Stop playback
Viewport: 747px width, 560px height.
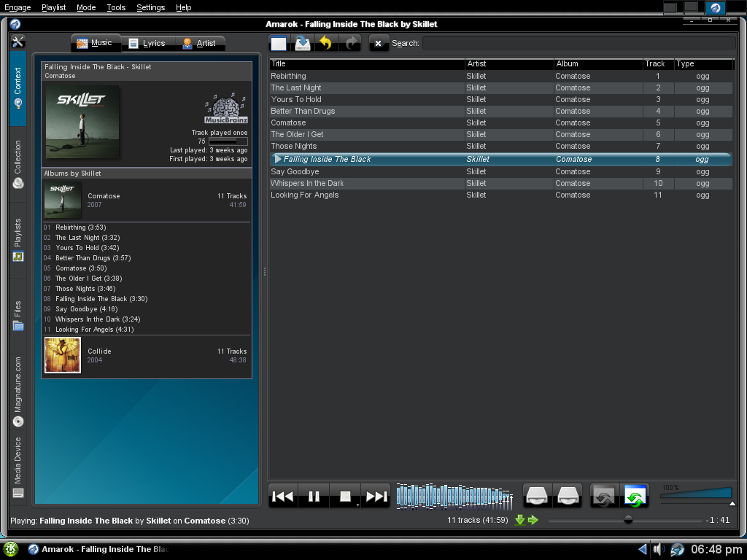[345, 496]
